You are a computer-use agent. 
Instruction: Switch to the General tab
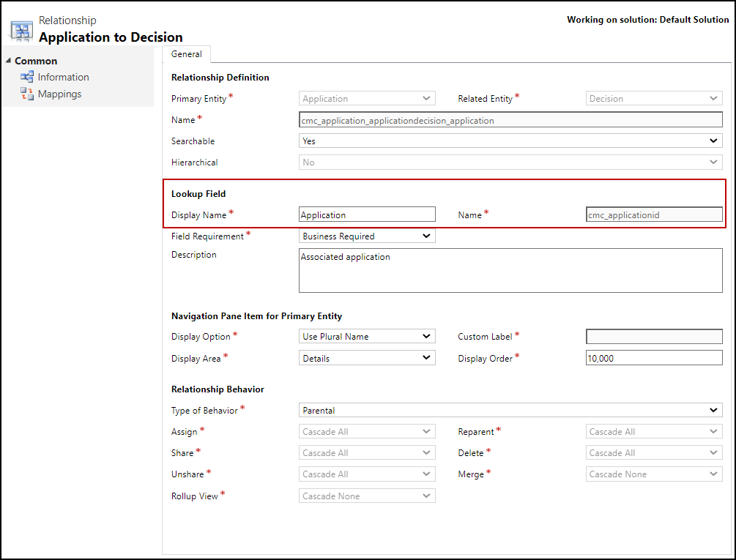pyautogui.click(x=187, y=54)
